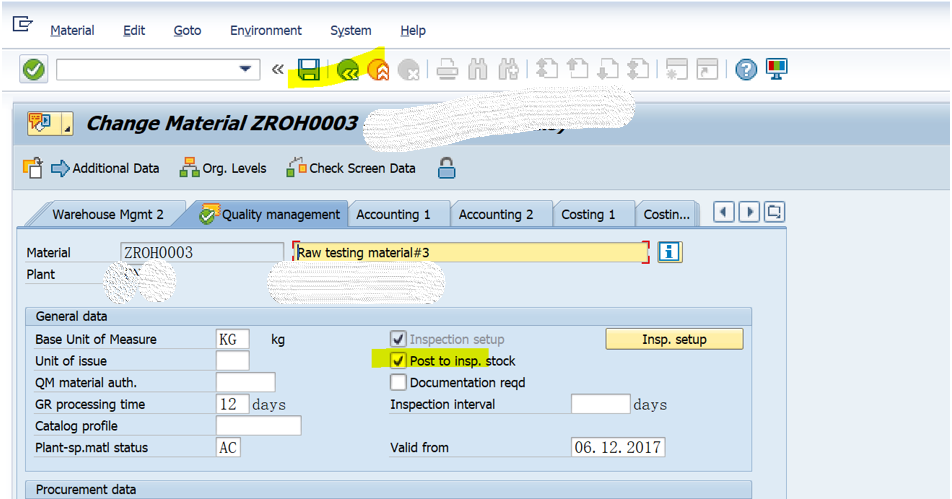Screen dimensions: 952x499
Task: Open Help with the question mark icon
Action: click(x=746, y=70)
